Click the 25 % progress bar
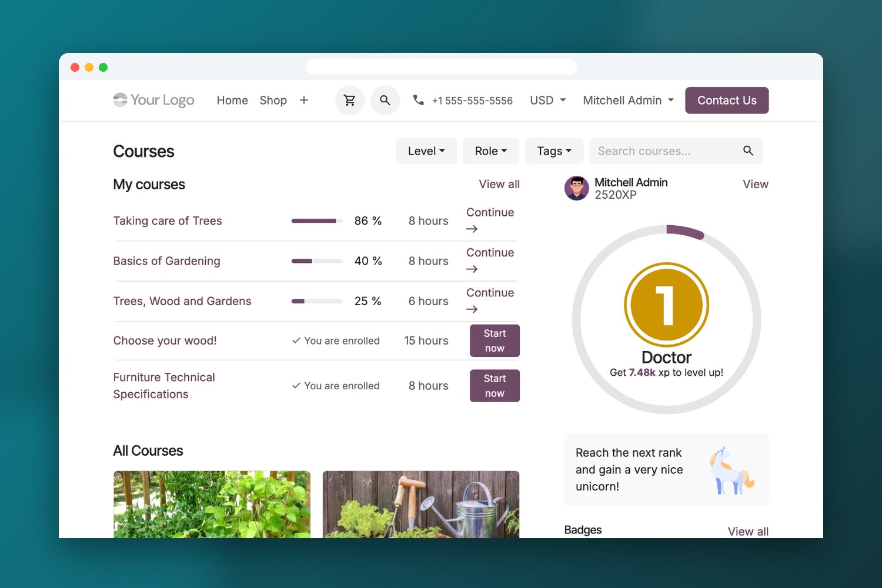 pos(317,301)
